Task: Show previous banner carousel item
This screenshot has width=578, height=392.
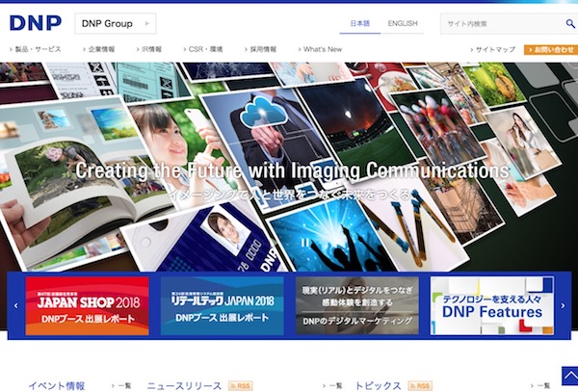Action: click(15, 305)
